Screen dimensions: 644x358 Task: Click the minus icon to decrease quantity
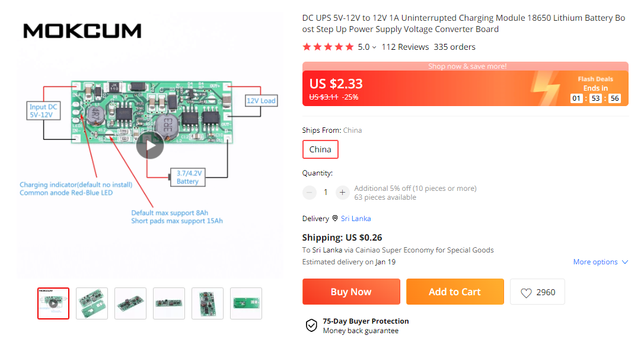(x=309, y=192)
